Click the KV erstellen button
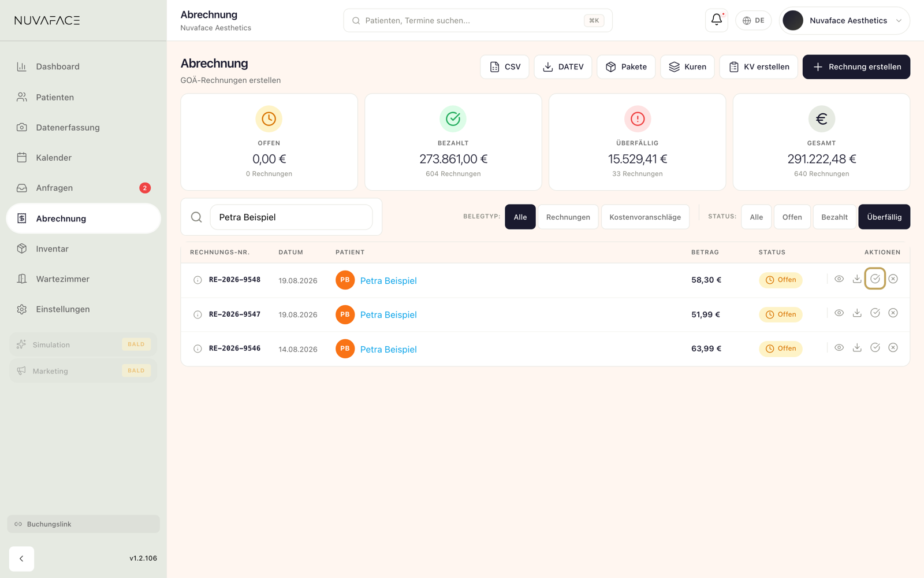 [x=759, y=67]
